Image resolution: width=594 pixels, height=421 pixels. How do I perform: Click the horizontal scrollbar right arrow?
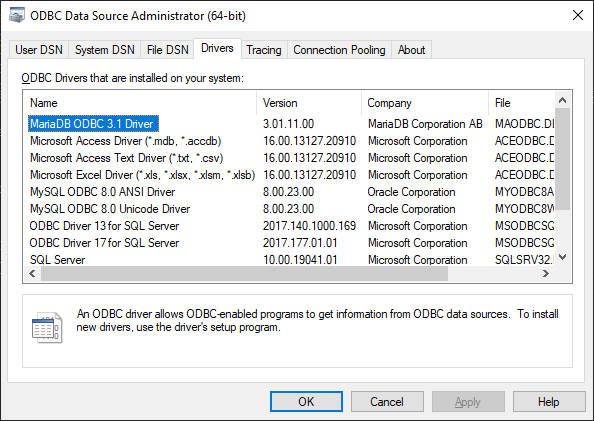point(546,273)
